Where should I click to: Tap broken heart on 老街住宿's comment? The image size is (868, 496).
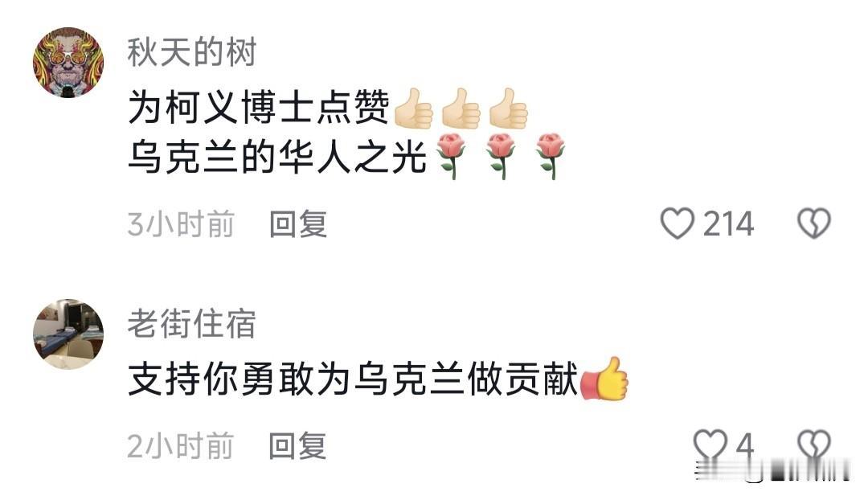[813, 445]
